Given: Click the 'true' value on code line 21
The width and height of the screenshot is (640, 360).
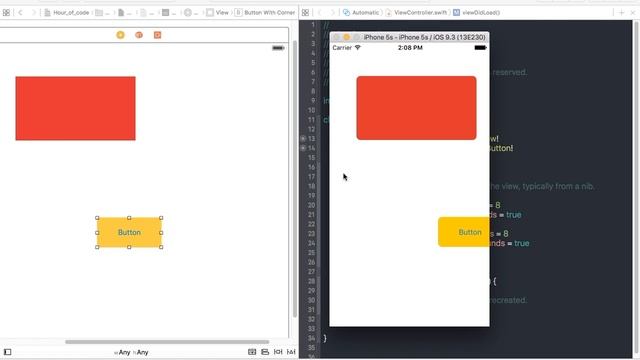Looking at the screenshot, I should [x=513, y=215].
